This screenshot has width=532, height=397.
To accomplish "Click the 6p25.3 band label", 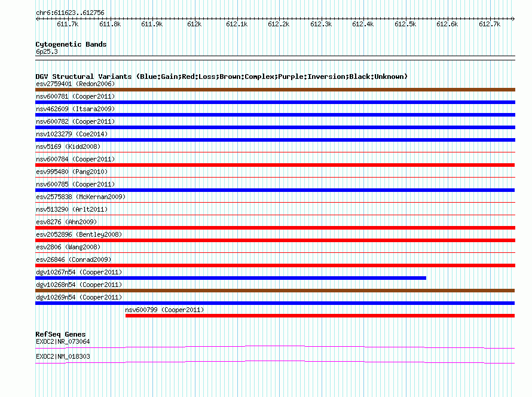I will [x=47, y=51].
